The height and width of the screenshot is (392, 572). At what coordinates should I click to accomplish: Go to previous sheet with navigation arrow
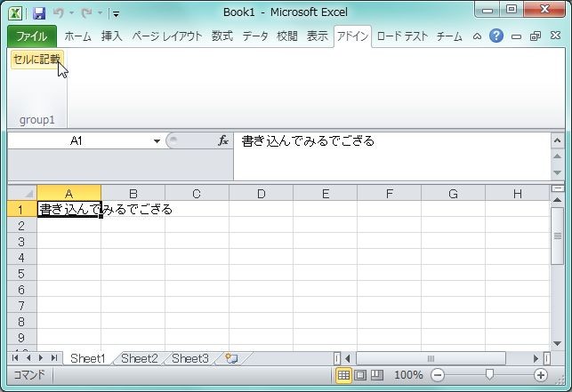coord(28,357)
